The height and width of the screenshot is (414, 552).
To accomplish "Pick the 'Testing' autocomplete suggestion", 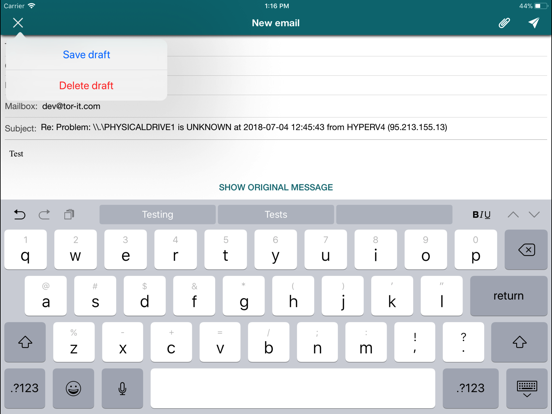I will coord(157,214).
